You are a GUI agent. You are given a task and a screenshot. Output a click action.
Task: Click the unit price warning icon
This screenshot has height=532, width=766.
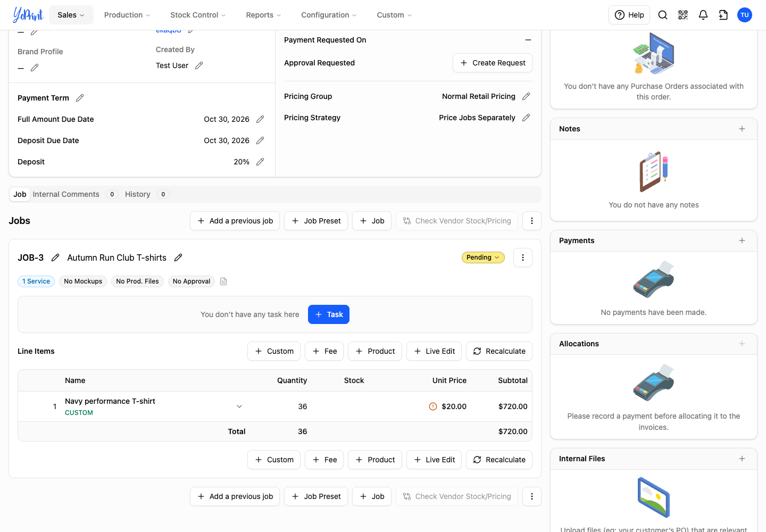(x=433, y=406)
